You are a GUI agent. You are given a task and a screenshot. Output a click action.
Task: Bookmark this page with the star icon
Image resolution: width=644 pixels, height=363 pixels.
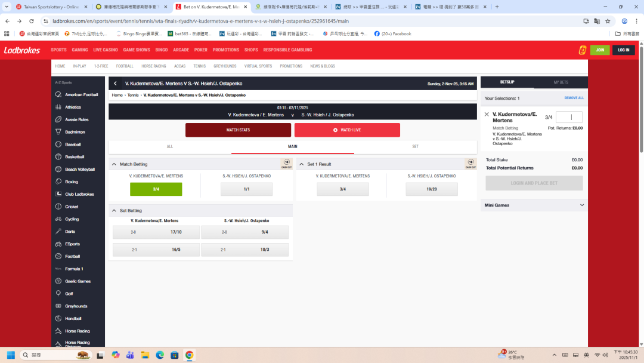[x=608, y=21]
